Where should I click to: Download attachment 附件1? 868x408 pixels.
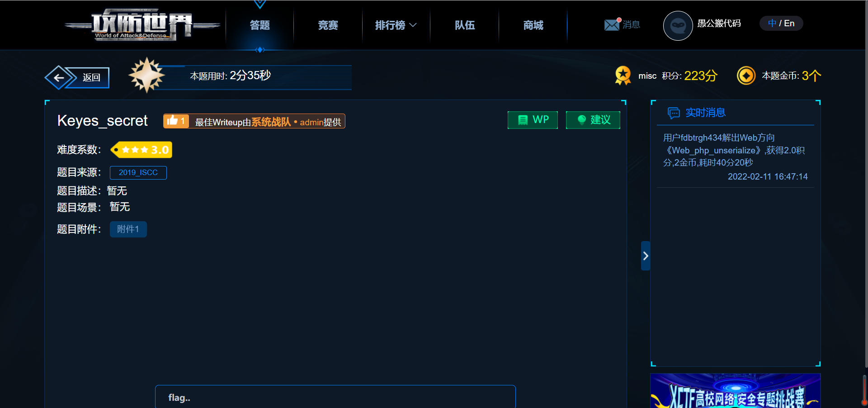click(128, 229)
